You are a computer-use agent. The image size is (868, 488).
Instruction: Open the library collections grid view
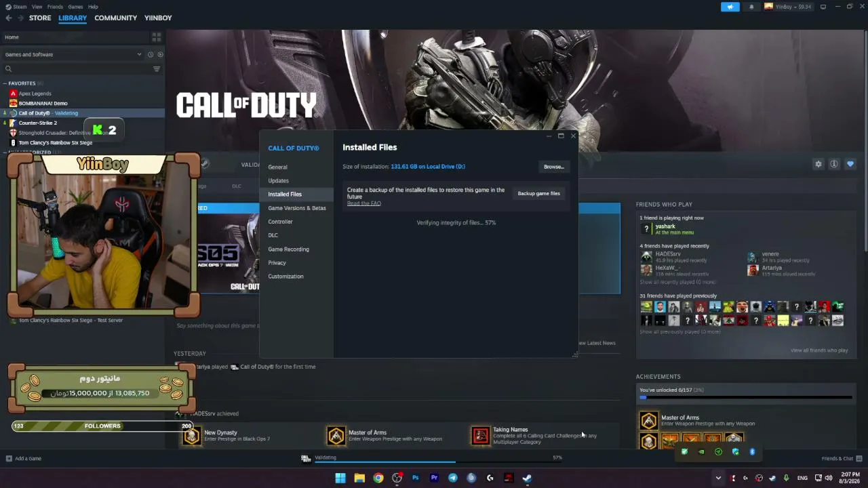tap(157, 37)
